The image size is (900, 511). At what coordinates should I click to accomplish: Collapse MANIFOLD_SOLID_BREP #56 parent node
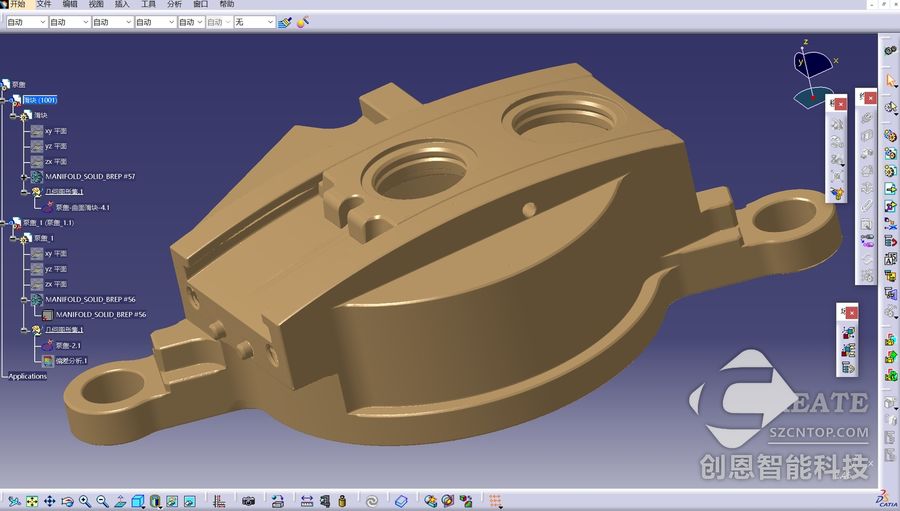point(24,300)
